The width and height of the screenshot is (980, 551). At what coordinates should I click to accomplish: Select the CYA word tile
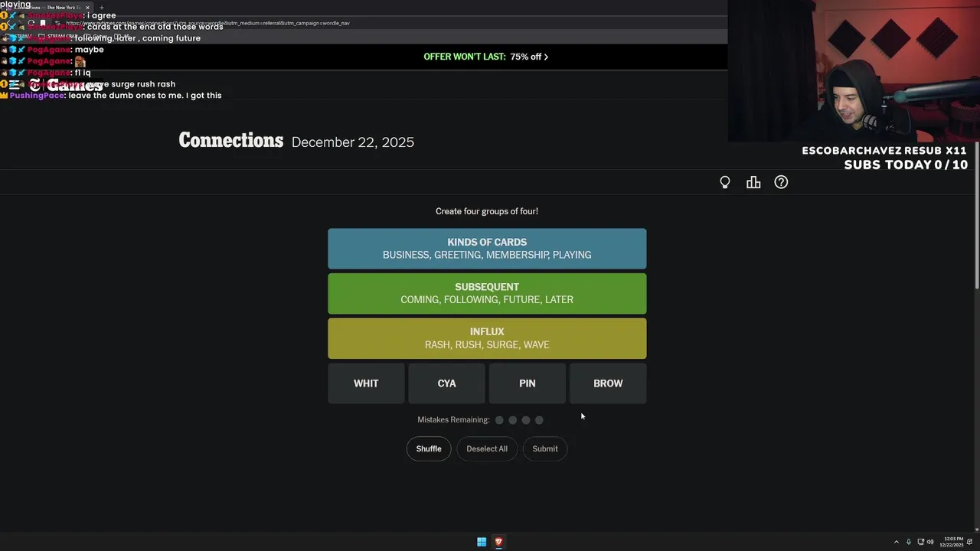[x=446, y=383]
